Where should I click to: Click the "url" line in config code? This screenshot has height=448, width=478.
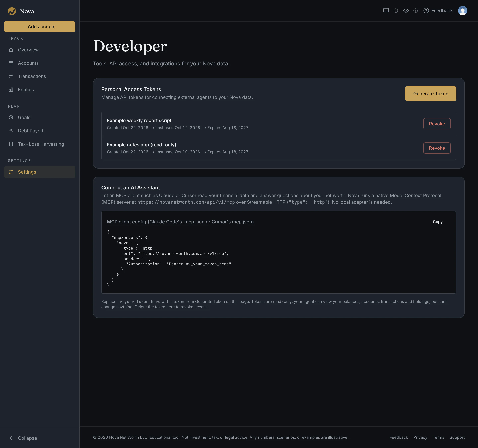(x=175, y=254)
